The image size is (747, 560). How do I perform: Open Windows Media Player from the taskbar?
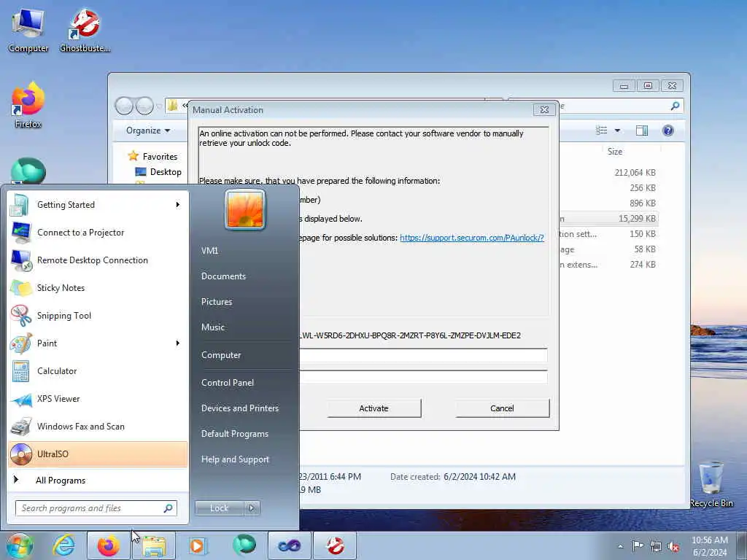pyautogui.click(x=197, y=545)
